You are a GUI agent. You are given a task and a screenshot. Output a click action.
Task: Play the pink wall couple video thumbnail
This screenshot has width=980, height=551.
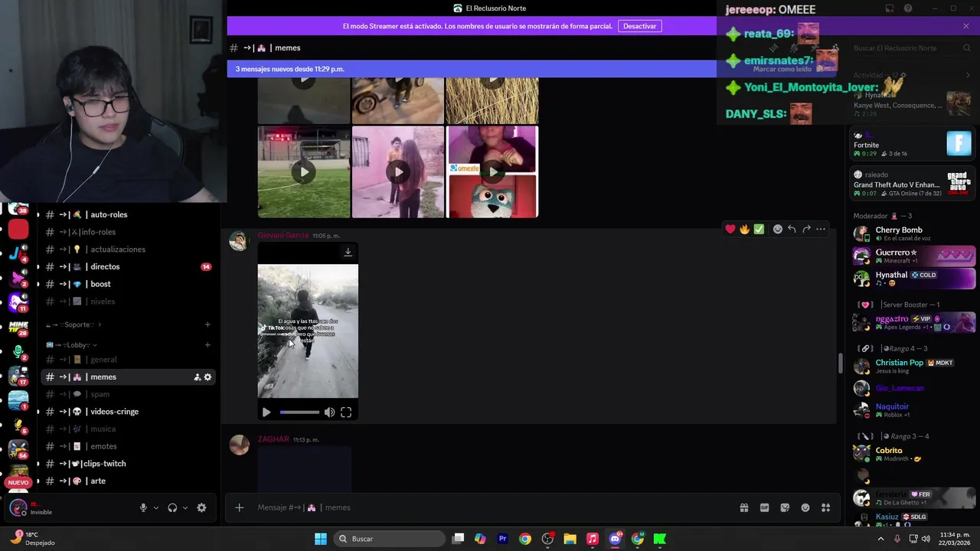[398, 172]
